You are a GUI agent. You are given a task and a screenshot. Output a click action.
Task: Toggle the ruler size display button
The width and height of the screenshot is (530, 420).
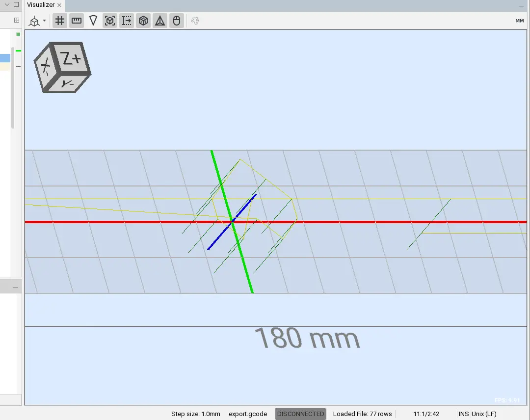click(x=77, y=21)
